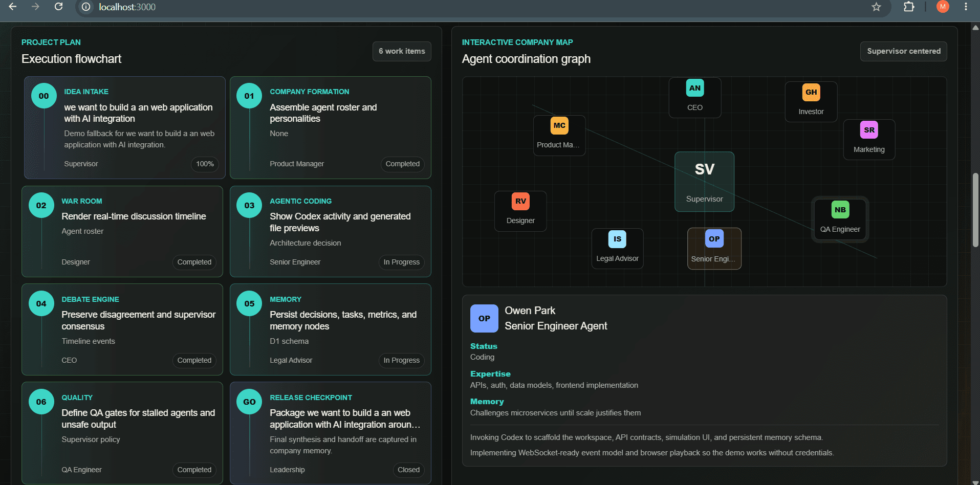Viewport: 980px width, 485px height.
Task: Select the GH Investor agent node
Action: coord(811,102)
